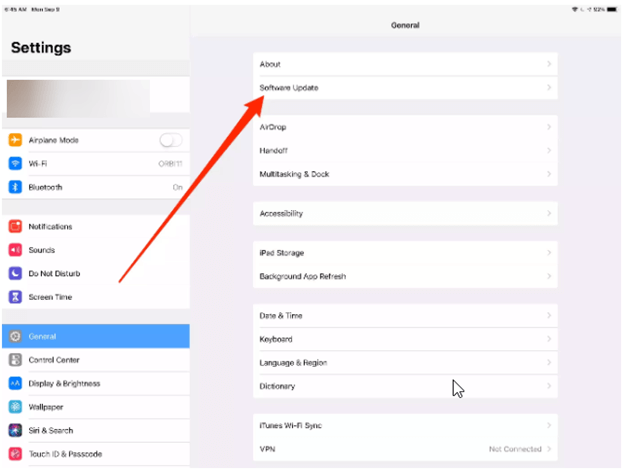Open Keyboard settings row
The image size is (624, 469).
coord(405,339)
